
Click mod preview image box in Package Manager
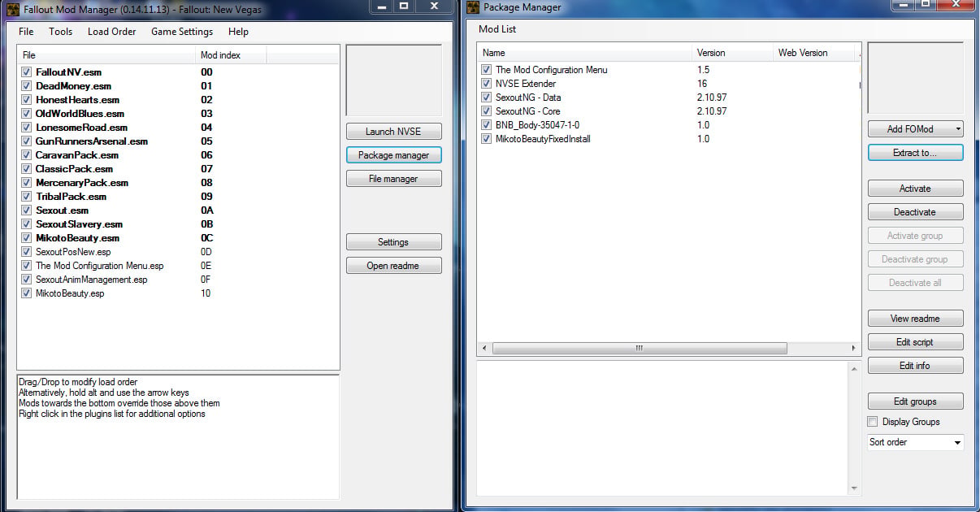[915, 78]
